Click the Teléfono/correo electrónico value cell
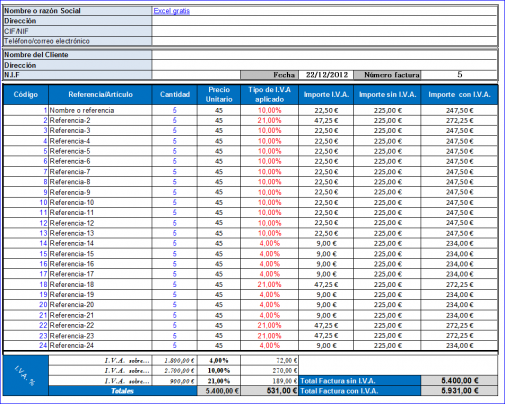The height and width of the screenshot is (404, 505). coord(324,41)
